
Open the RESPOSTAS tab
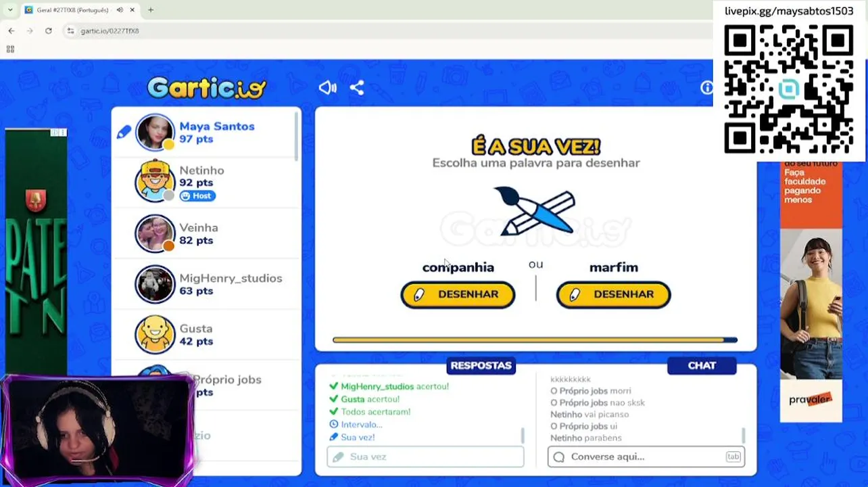(x=481, y=365)
